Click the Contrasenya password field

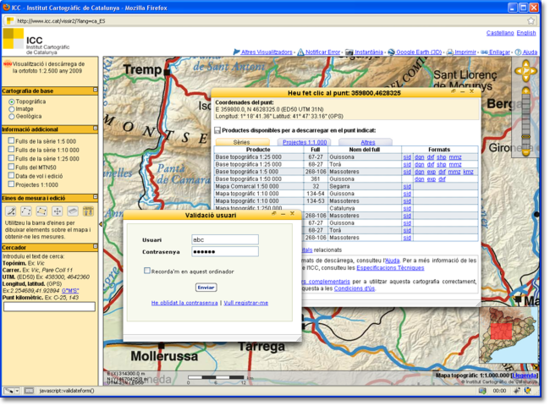click(225, 252)
